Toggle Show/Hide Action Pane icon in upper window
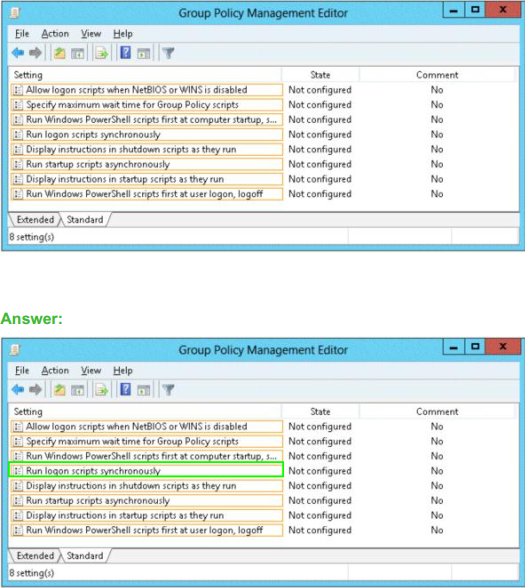The image size is (525, 588). point(144,53)
